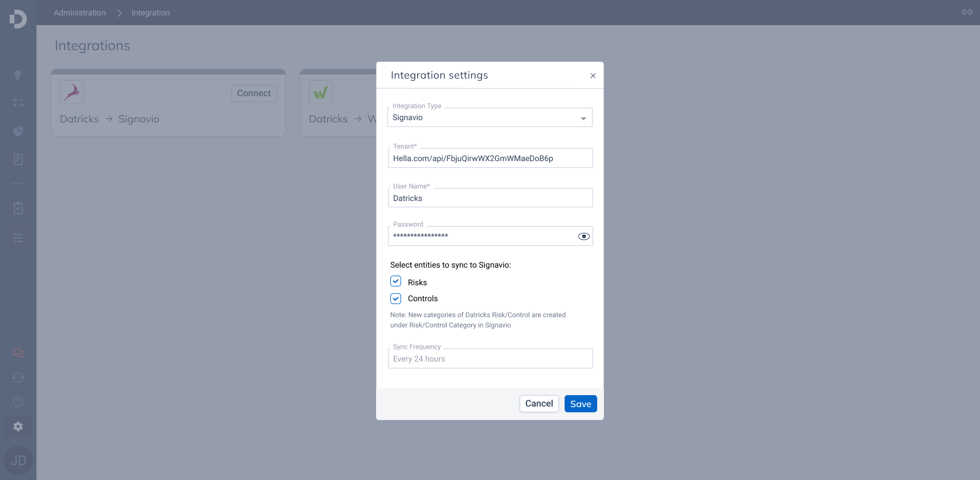Open the red chat feedback icon
The image size is (980, 480).
(18, 353)
